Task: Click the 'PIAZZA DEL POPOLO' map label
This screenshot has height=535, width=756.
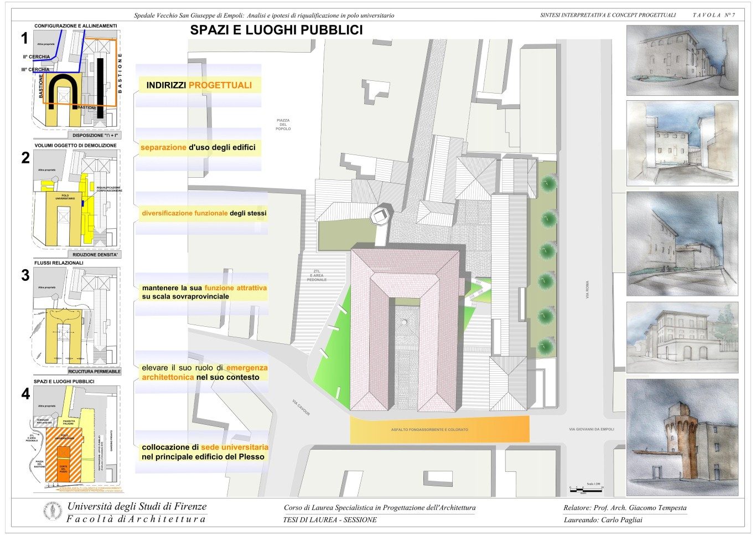Action: (x=283, y=125)
